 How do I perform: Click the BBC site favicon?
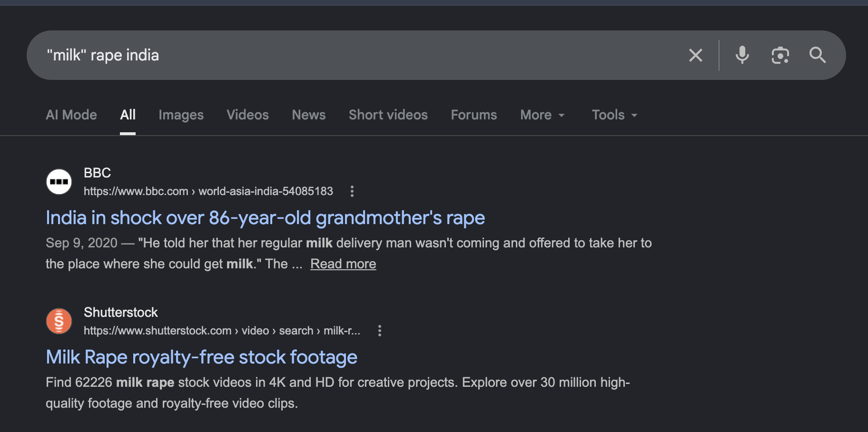(59, 182)
